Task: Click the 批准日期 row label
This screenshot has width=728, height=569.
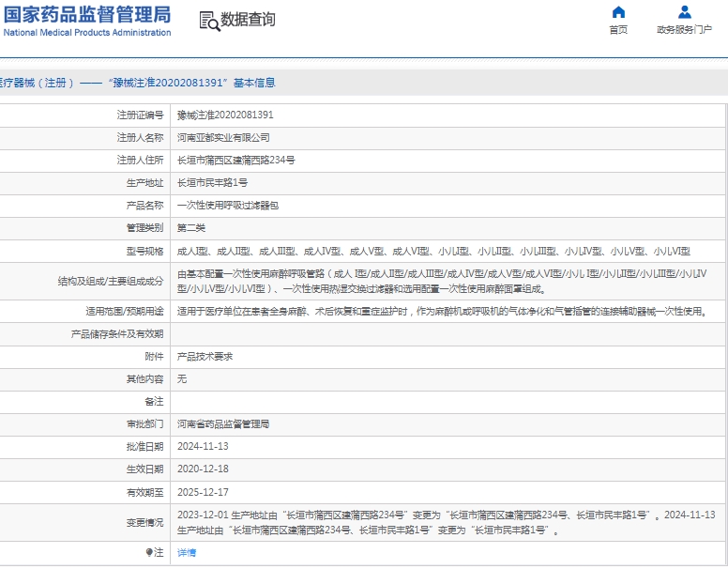Action: point(144,446)
